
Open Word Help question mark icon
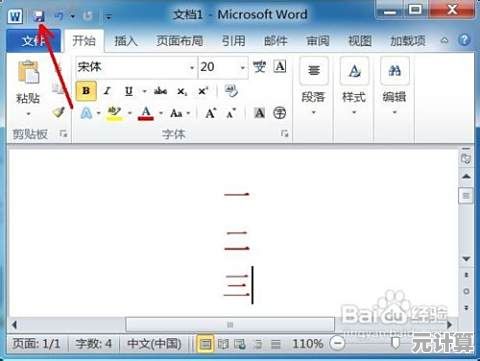pyautogui.click(x=464, y=40)
